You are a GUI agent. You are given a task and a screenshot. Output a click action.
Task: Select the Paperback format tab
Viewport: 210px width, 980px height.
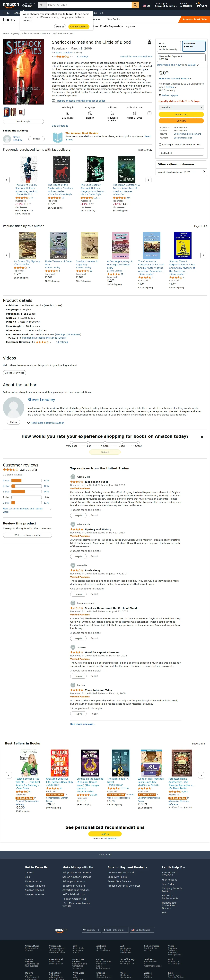pyautogui.click(x=194, y=46)
